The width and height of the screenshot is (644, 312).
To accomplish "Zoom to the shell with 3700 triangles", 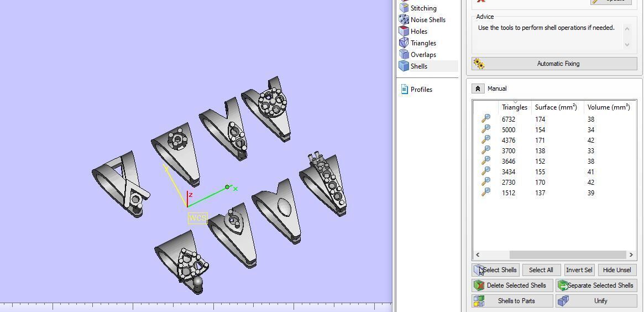I will [485, 150].
